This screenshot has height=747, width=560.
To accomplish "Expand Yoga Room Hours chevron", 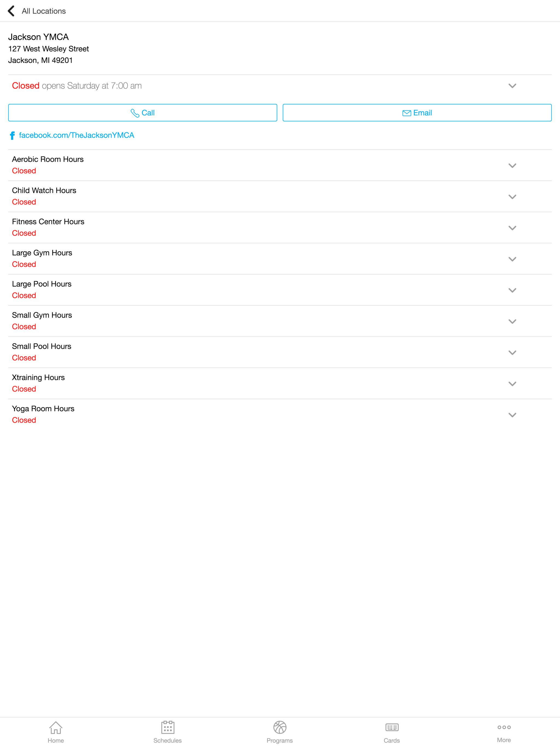I will (x=512, y=415).
